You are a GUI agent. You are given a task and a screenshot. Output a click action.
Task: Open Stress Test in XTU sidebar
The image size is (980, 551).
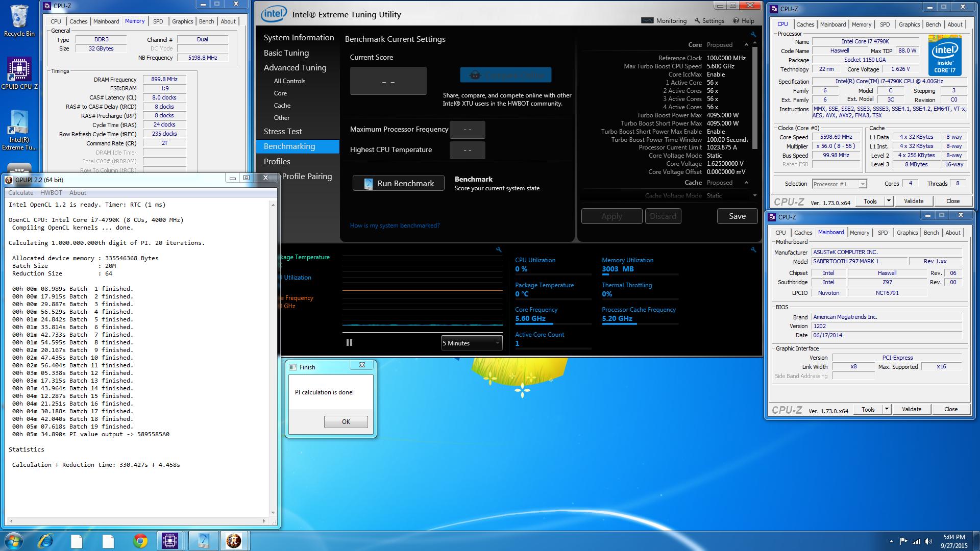(x=283, y=132)
